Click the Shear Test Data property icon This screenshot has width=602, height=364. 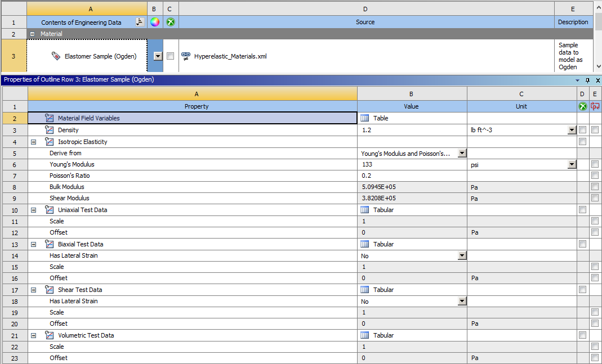pyautogui.click(x=49, y=290)
